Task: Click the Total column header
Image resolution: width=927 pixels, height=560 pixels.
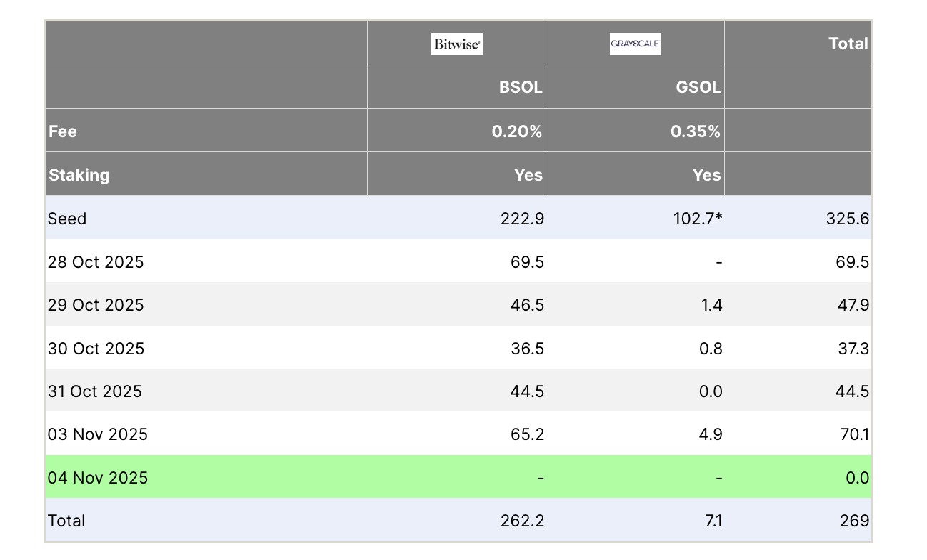Action: [x=848, y=44]
